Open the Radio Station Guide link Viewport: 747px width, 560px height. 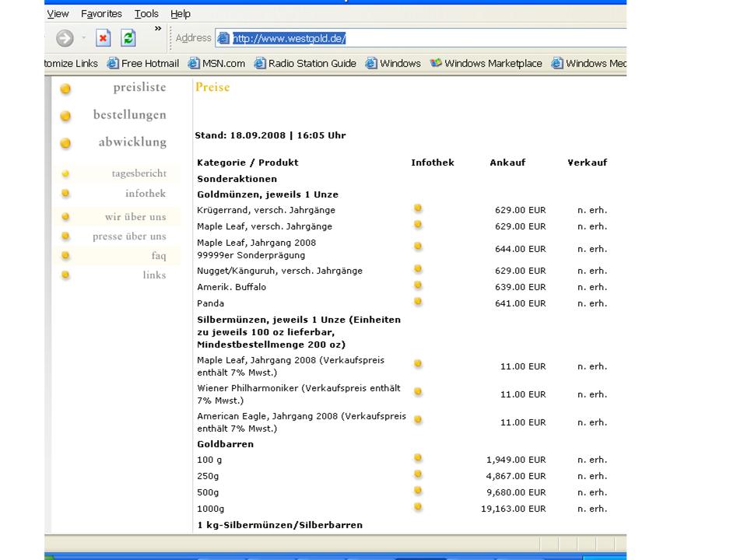coord(305,63)
